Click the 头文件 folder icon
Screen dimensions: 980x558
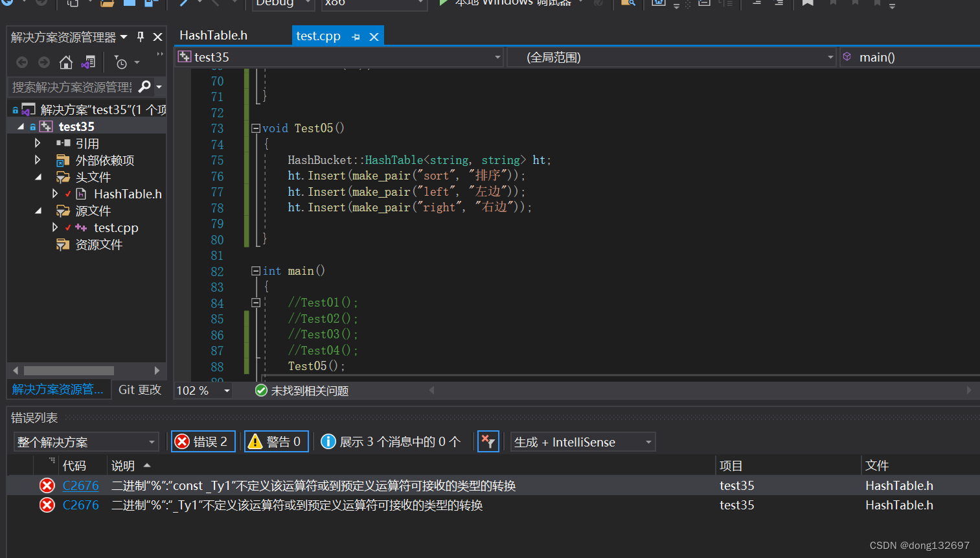[63, 177]
